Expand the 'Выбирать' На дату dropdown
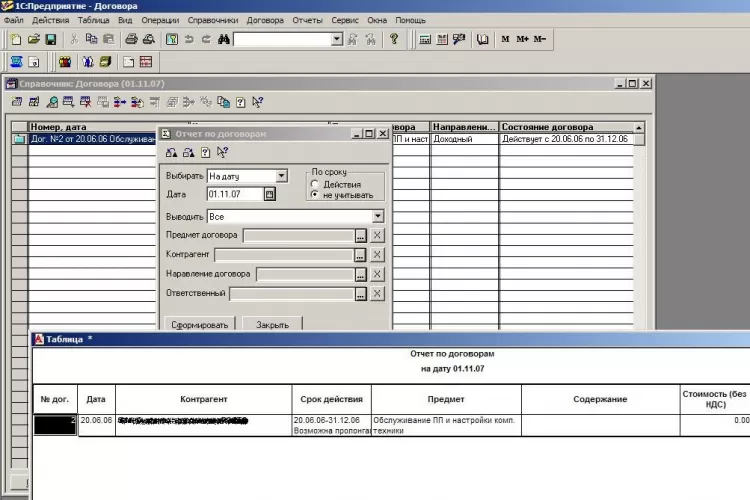750x500 pixels. pyautogui.click(x=281, y=176)
